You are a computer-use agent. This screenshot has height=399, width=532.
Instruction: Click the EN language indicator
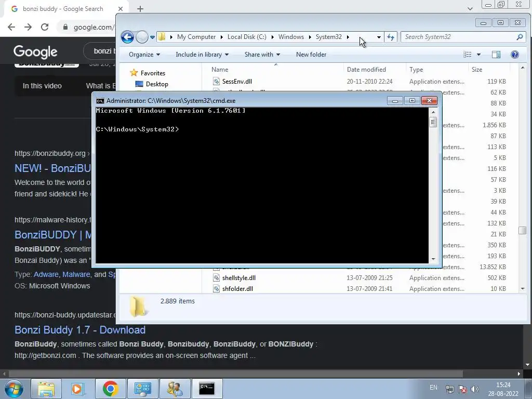[x=433, y=388]
